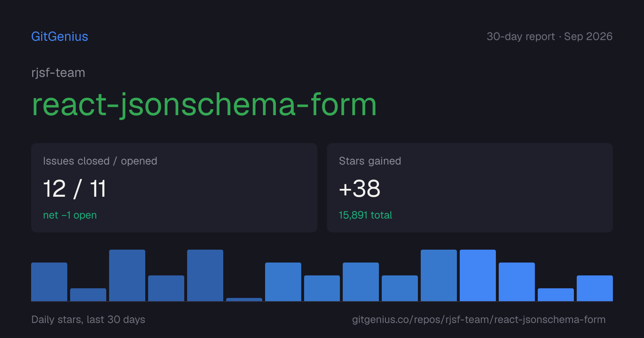Click the GitGenius brand link
The height and width of the screenshot is (338, 644).
pos(60,36)
